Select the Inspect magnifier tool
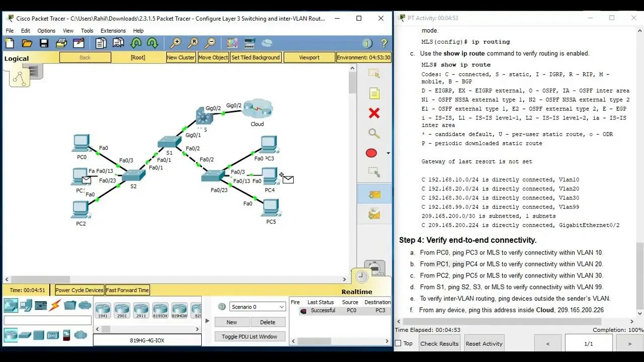The height and width of the screenshot is (362, 644). click(374, 133)
